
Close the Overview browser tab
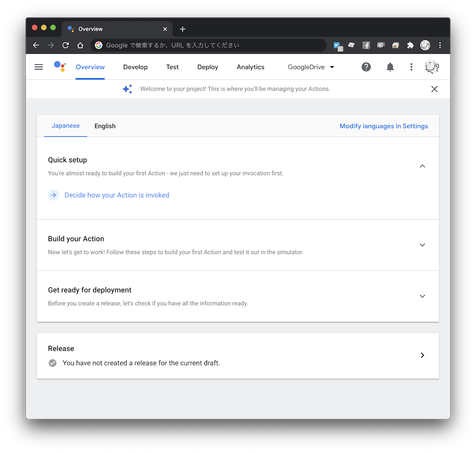coord(165,29)
